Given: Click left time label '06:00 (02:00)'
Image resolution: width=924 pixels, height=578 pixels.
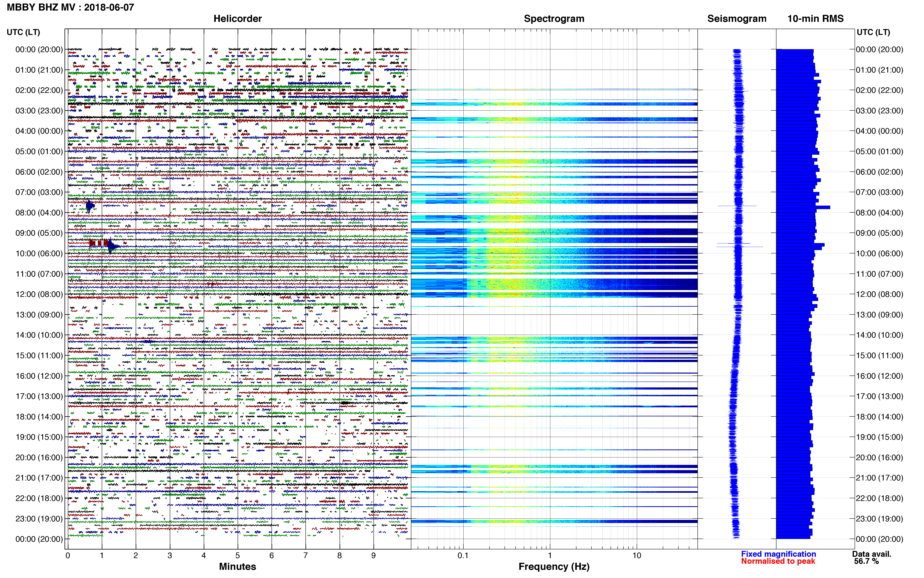Looking at the screenshot, I should 39,172.
